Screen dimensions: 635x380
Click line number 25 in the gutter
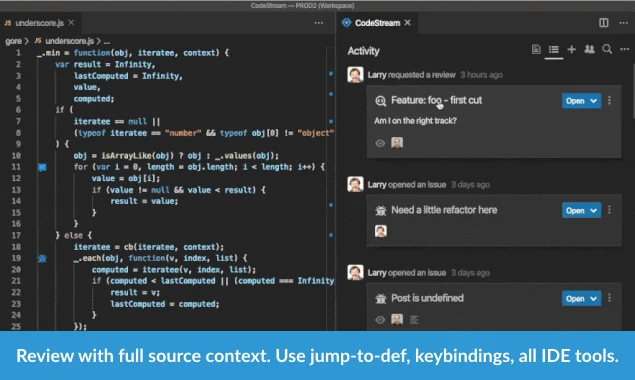pyautogui.click(x=16, y=327)
